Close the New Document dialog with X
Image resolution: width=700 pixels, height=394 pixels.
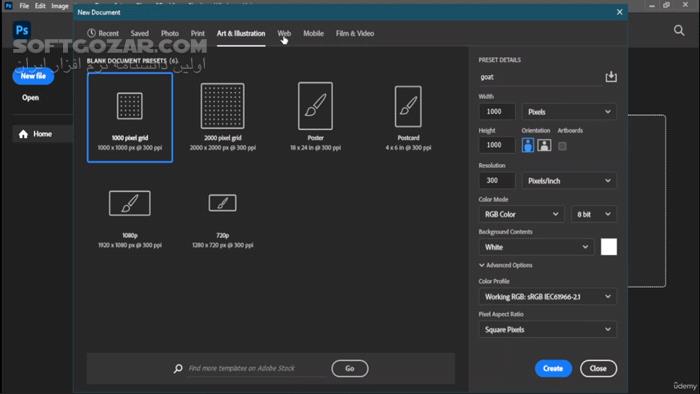[x=619, y=12]
